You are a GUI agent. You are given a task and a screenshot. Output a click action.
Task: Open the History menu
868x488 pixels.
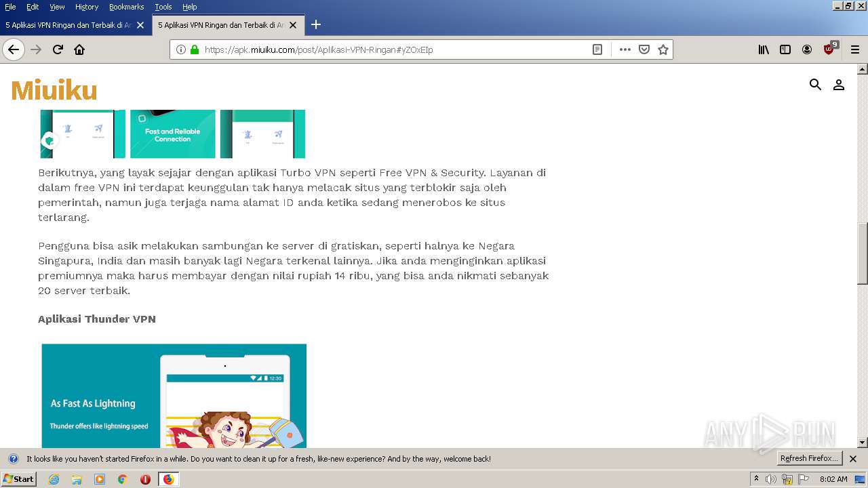click(x=87, y=7)
